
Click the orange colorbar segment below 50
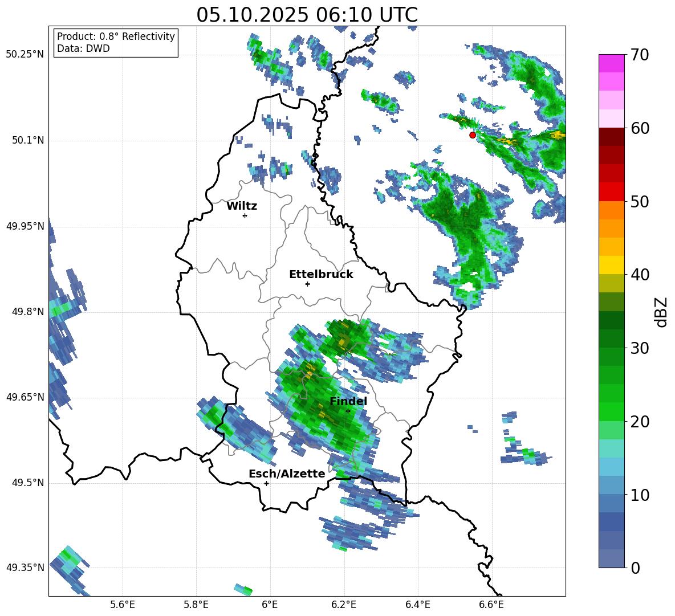coord(611,210)
